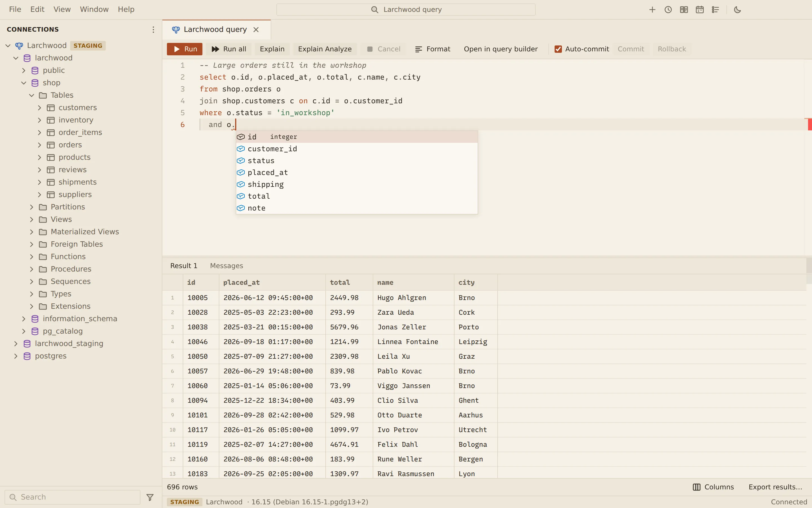812x508 pixels.
Task: Click the Format button
Action: 433,49
